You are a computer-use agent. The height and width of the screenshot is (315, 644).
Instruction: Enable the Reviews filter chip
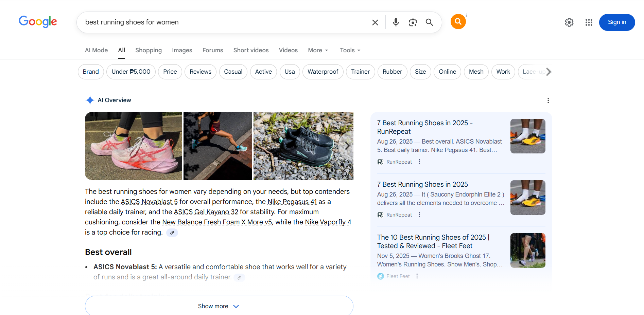[x=200, y=72]
